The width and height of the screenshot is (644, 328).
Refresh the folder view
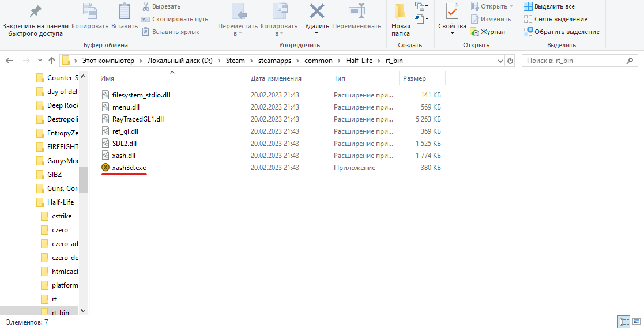point(510,61)
